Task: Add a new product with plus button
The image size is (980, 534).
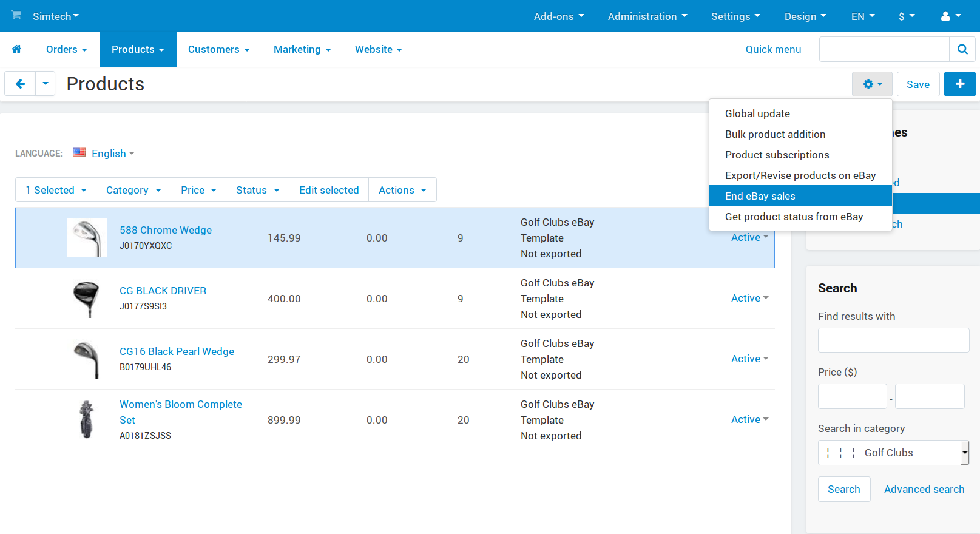Action: pyautogui.click(x=960, y=84)
